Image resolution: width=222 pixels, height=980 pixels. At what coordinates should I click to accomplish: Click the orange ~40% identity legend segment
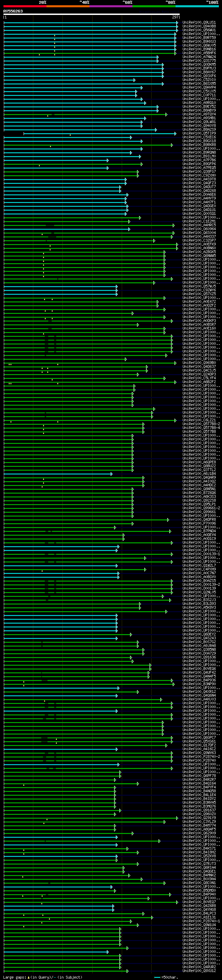pos(68,6)
